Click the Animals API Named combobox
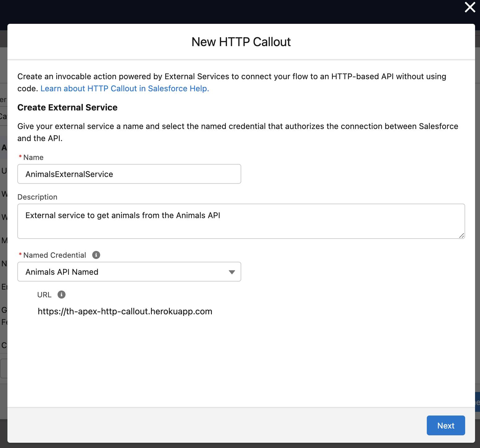This screenshot has height=448, width=480. pos(129,272)
